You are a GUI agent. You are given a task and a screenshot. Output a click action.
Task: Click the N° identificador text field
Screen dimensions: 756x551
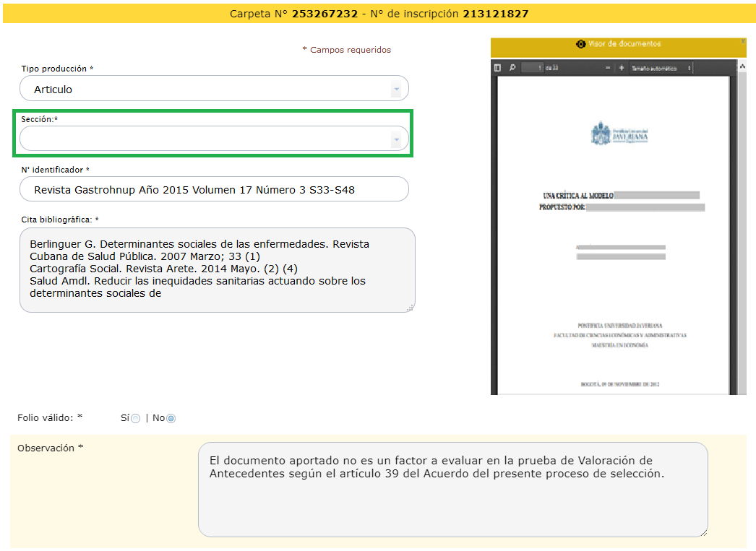click(214, 190)
